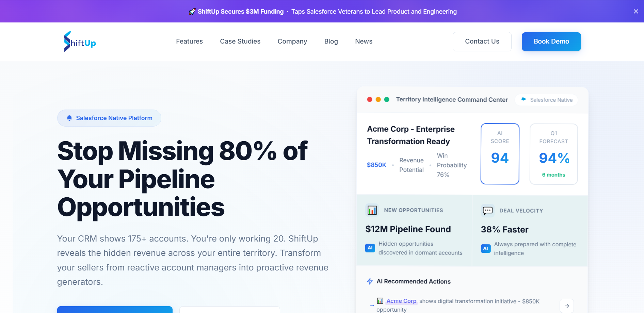The image size is (644, 313).
Task: Click the New Opportunities chart icon
Action: tap(372, 210)
